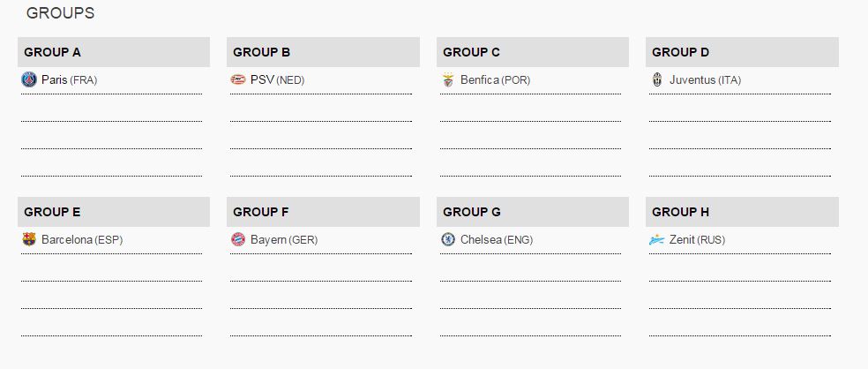This screenshot has width=868, height=369.
Task: Click the Bayern Munich crest
Action: (237, 240)
